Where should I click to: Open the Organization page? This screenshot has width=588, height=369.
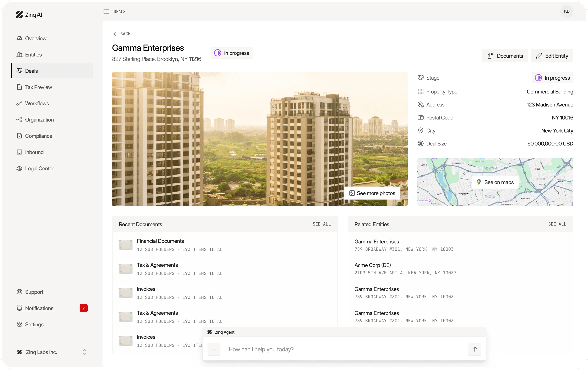52,120
